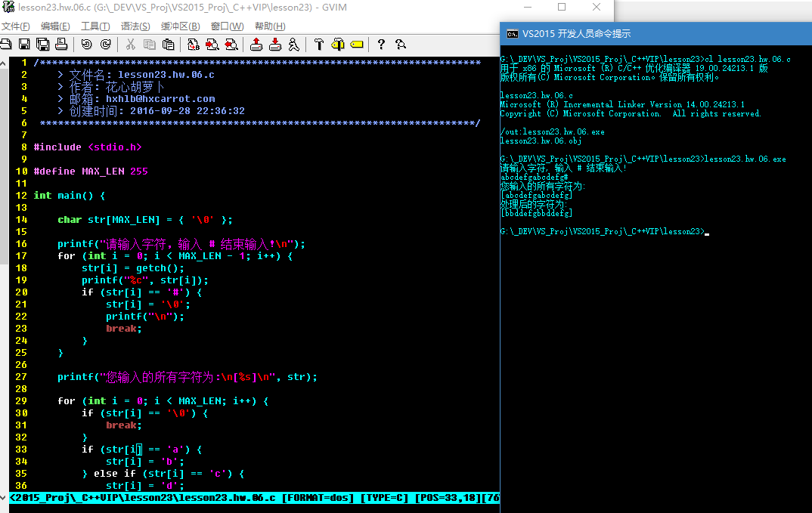Click the Save All files icon
812x513 pixels.
click(x=43, y=45)
